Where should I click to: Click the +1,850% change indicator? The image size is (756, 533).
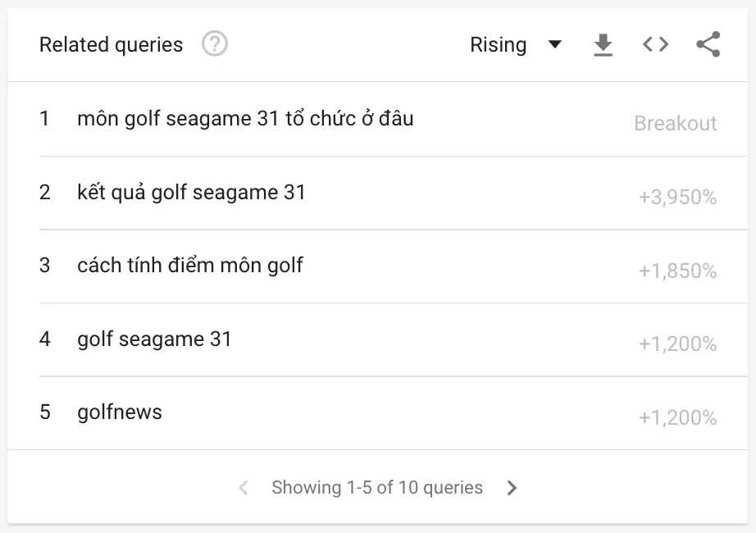tap(677, 271)
